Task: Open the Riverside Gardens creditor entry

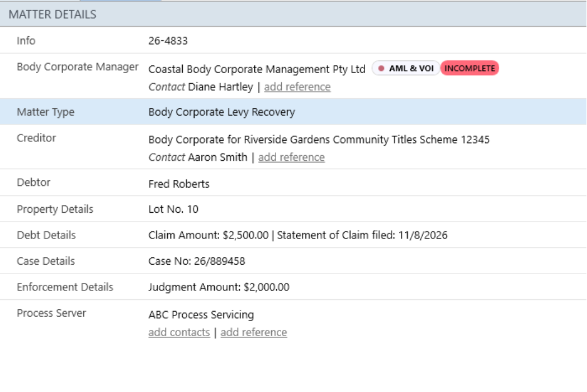Action: point(319,140)
